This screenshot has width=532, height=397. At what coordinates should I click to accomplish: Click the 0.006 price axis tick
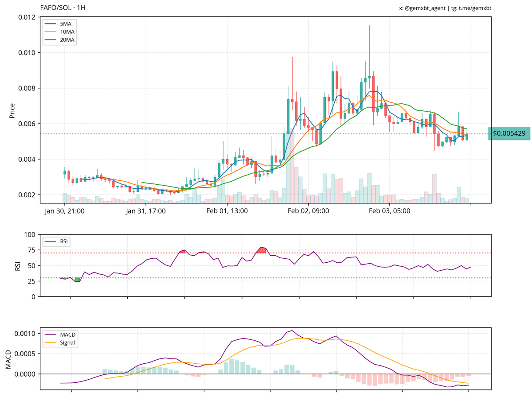pos(27,124)
